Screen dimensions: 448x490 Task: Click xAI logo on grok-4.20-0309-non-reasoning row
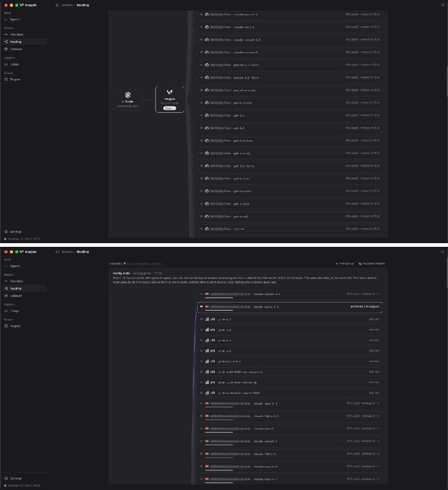tap(207, 372)
